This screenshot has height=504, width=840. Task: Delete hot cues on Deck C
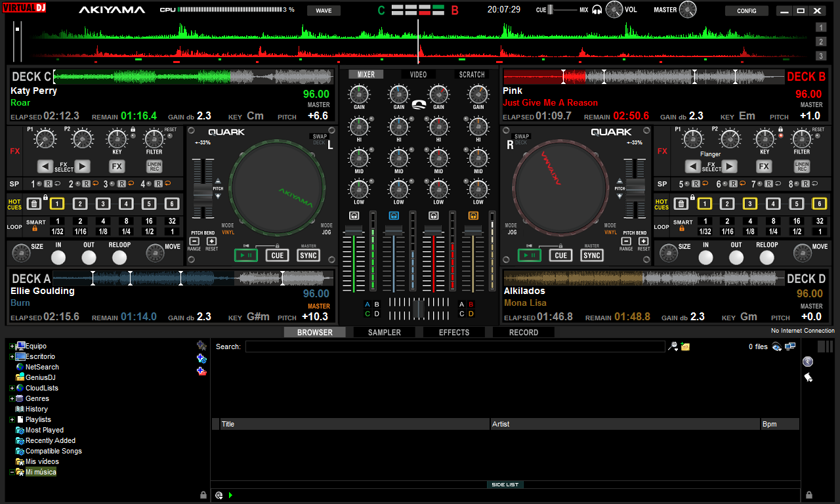(34, 204)
